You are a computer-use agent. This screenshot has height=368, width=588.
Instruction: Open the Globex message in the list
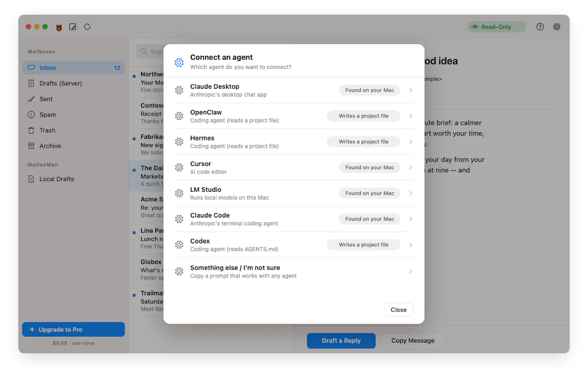(x=146, y=270)
